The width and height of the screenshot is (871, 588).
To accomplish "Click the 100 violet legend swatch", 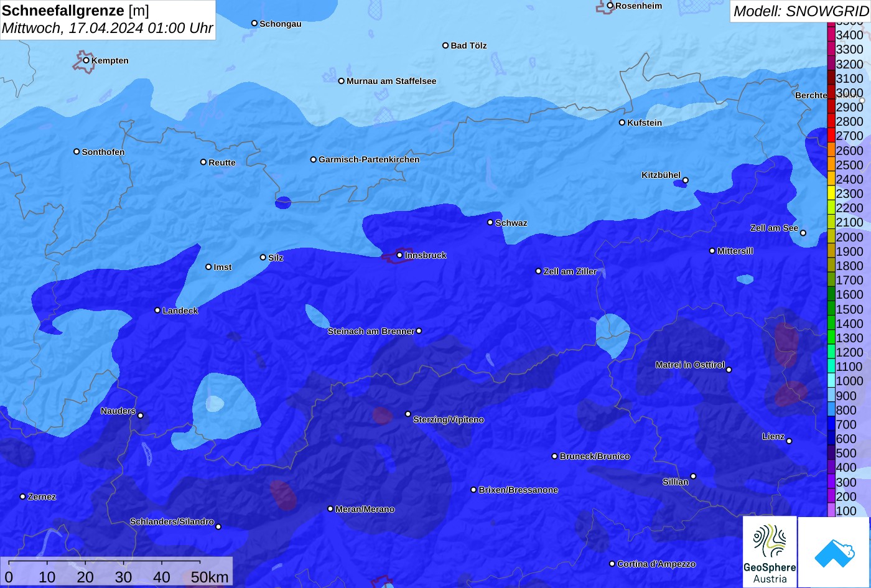I will point(831,511).
